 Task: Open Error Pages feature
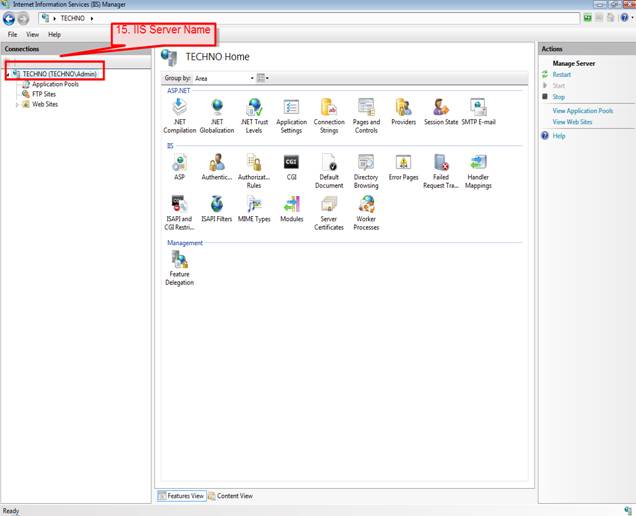(403, 167)
